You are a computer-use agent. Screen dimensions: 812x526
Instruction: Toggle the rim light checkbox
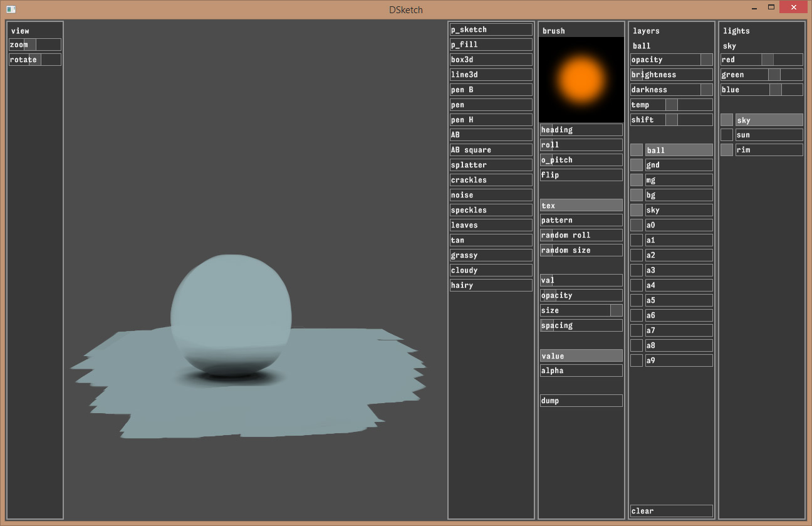(726, 150)
